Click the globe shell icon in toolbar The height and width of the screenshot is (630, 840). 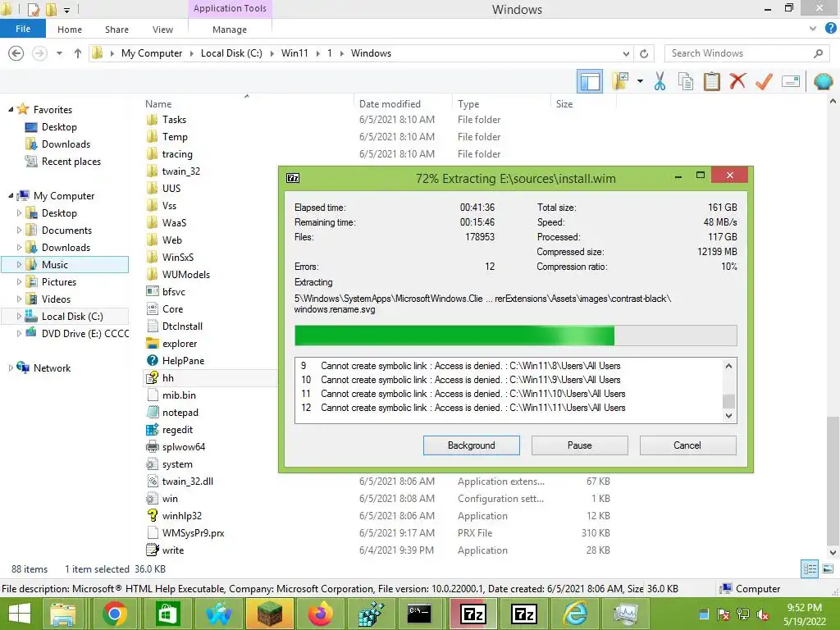[823, 81]
